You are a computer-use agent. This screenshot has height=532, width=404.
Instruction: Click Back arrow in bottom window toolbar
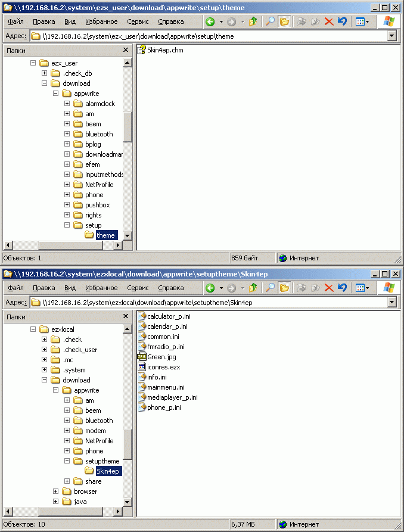[210, 288]
